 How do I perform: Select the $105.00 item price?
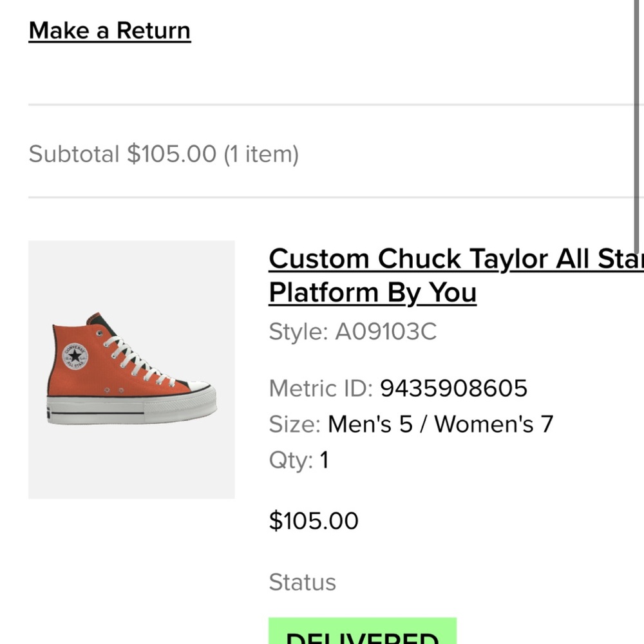tap(314, 520)
